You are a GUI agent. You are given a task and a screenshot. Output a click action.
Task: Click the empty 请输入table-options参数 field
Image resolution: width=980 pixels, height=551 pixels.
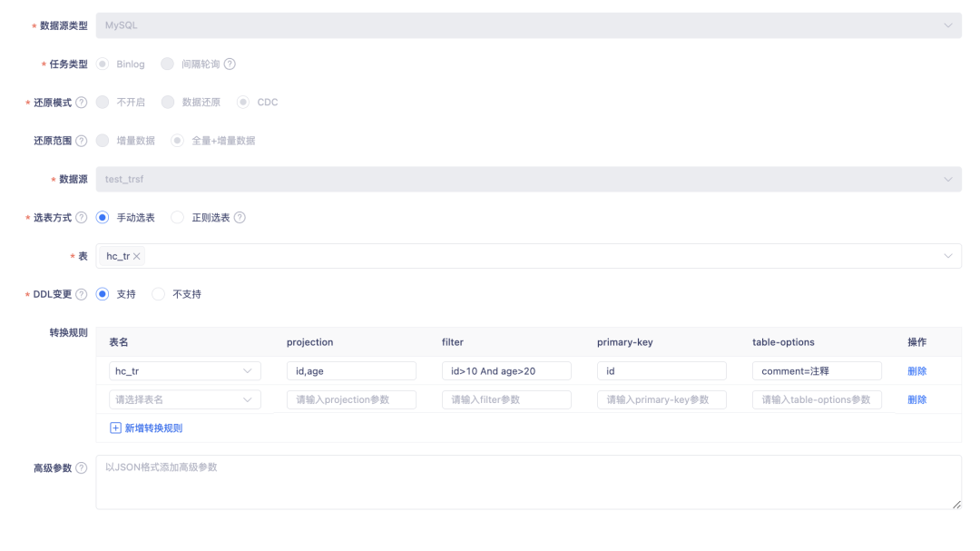pos(817,399)
